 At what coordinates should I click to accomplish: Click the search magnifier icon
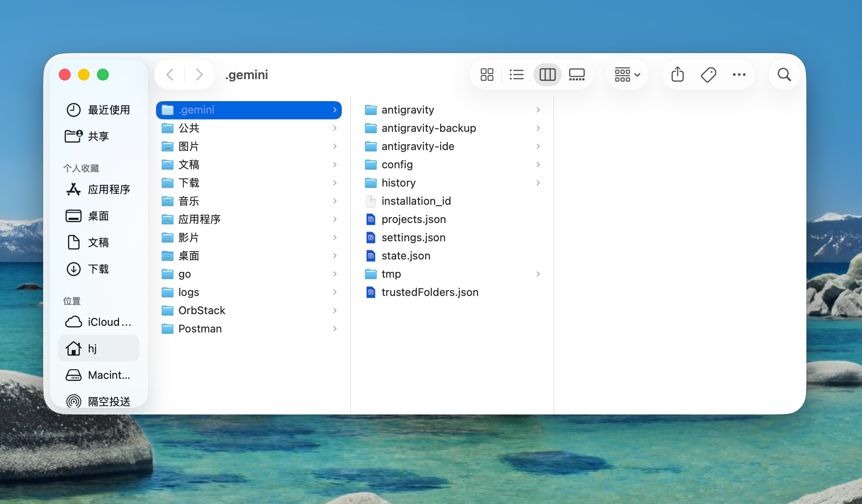tap(784, 75)
